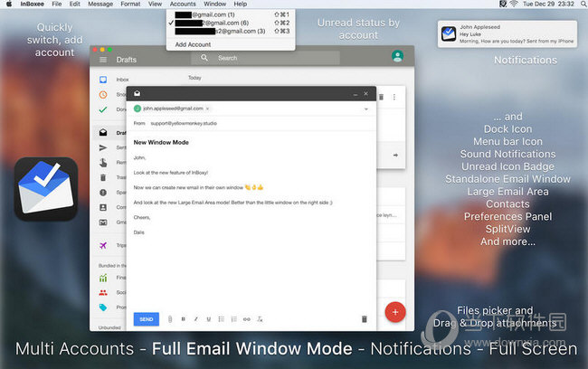Click the email body starting 'Look at the new feature'
Screen dimensions: 588x369
coord(171,173)
